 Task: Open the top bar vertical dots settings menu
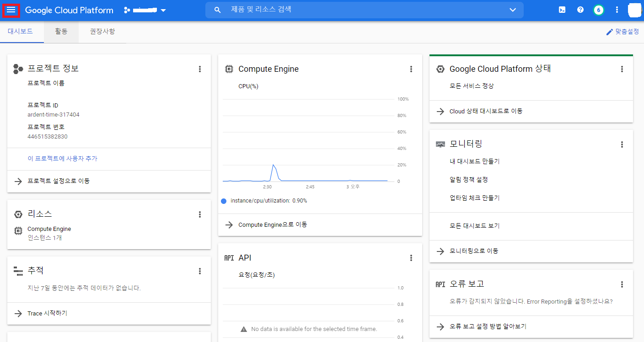tap(617, 10)
